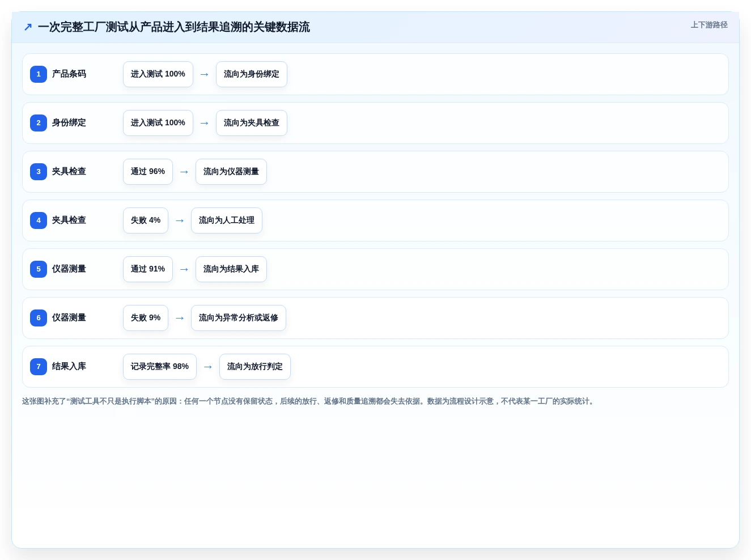Click the diagonal arrow icon beside the title

pos(28,27)
